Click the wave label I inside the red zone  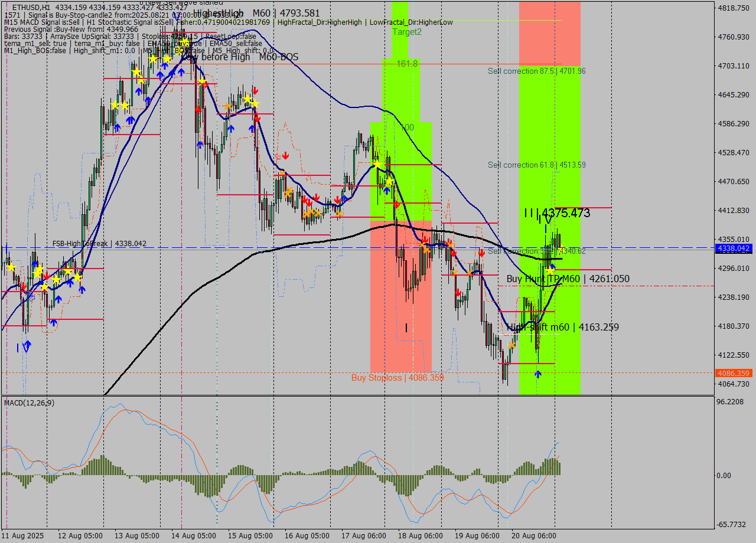pos(406,328)
